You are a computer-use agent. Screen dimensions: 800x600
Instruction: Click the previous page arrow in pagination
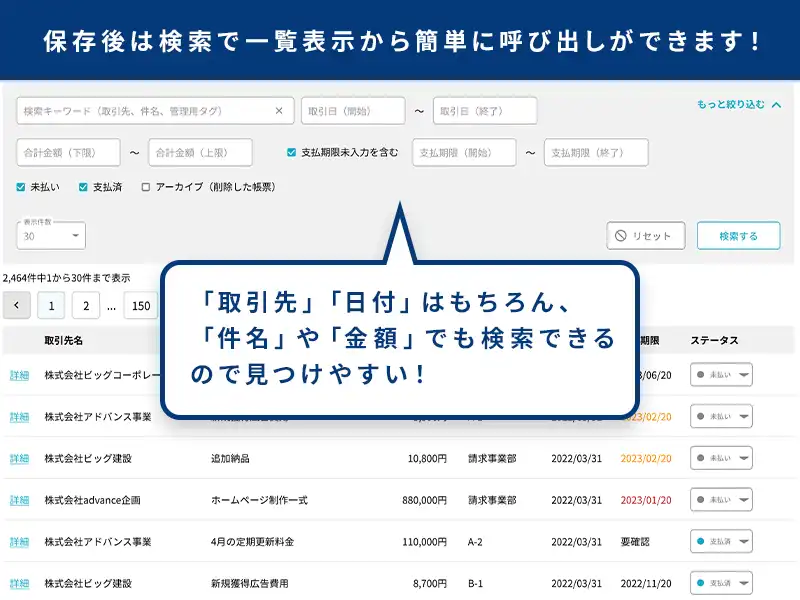pyautogui.click(x=17, y=306)
